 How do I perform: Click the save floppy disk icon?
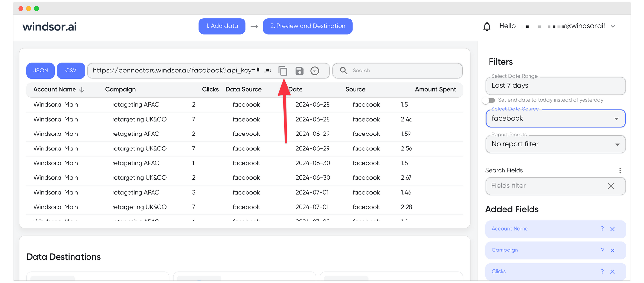click(x=299, y=71)
